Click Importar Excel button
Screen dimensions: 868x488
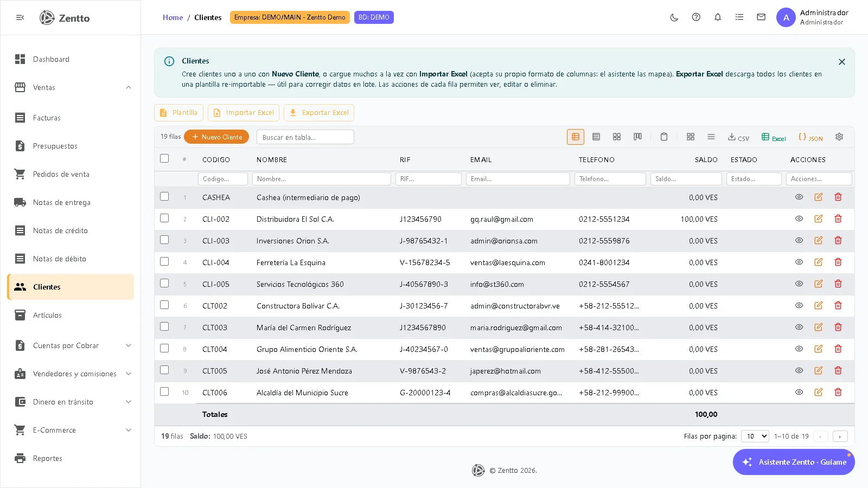(x=244, y=113)
